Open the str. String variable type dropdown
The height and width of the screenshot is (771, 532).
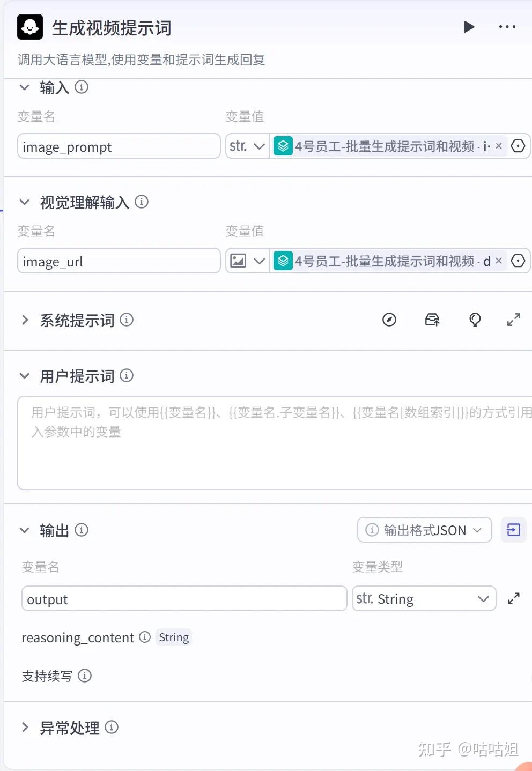pos(423,599)
